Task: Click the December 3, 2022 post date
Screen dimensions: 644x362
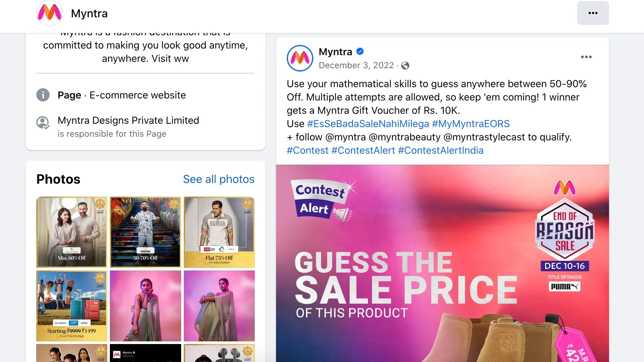Action: (x=356, y=66)
